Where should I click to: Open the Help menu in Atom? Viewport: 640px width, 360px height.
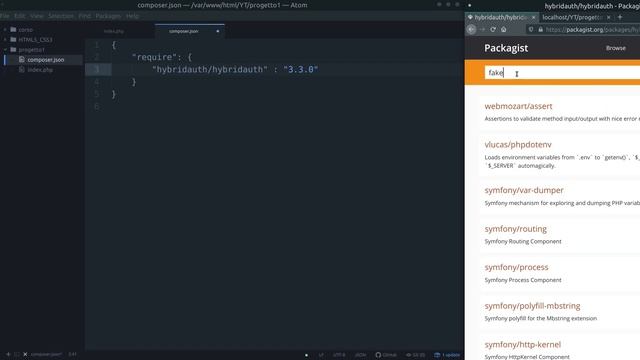pos(132,16)
